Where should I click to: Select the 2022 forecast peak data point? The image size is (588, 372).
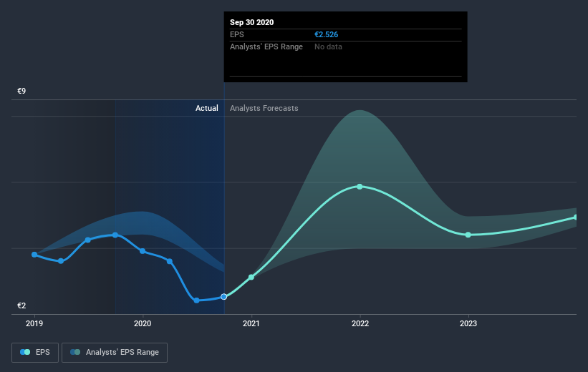click(360, 187)
